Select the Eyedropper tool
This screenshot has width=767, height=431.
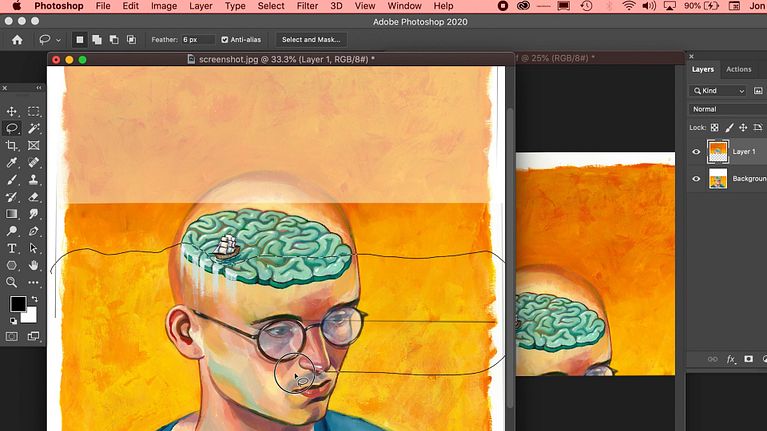tap(12, 162)
